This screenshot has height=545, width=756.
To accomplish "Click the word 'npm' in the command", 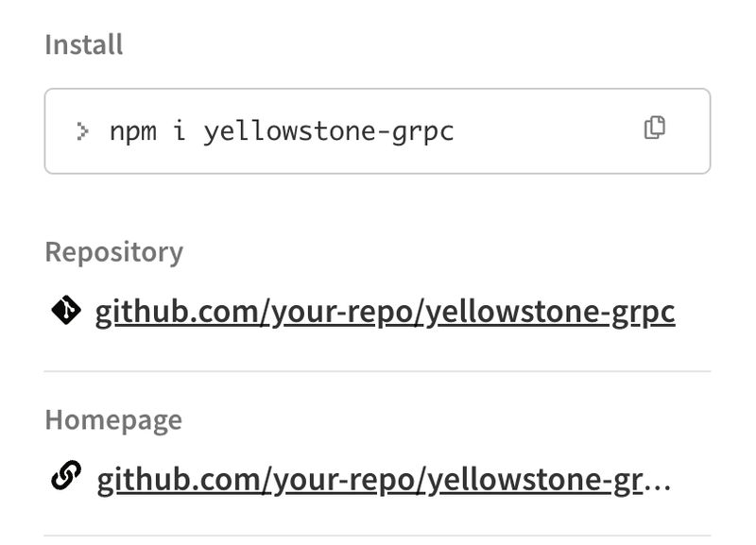I will [133, 132].
